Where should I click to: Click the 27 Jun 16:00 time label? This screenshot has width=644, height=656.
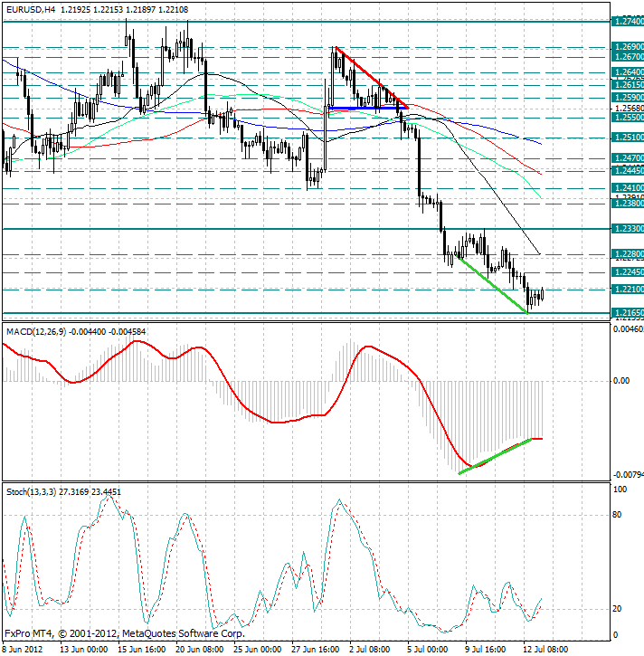click(x=317, y=649)
